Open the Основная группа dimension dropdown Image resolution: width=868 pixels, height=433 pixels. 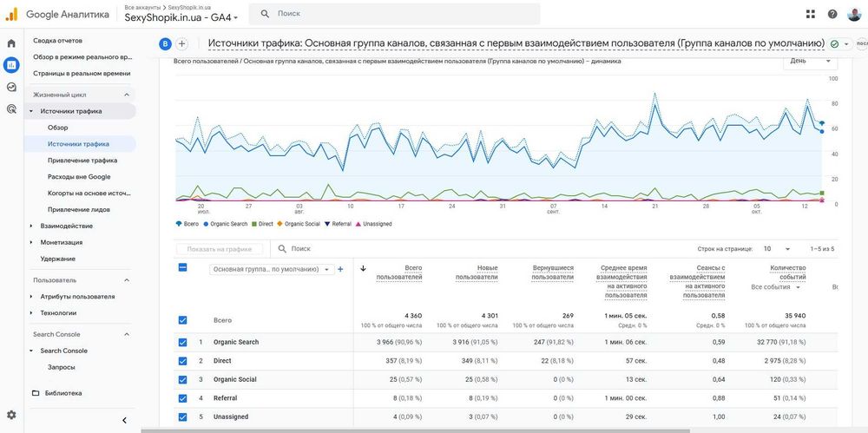tap(271, 269)
